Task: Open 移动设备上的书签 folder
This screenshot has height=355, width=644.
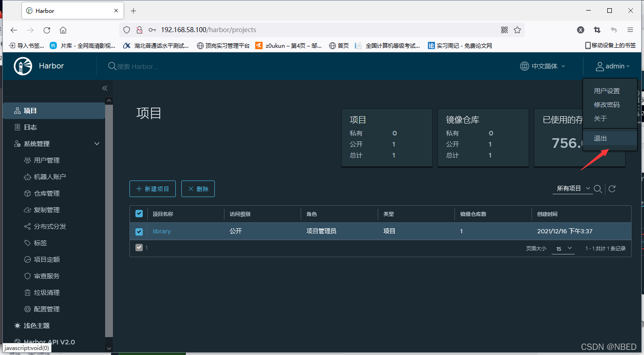Action: click(x=610, y=45)
